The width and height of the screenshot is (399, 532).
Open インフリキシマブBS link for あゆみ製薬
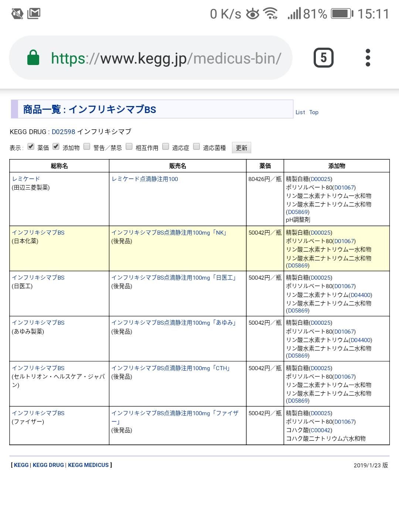pos(38,323)
